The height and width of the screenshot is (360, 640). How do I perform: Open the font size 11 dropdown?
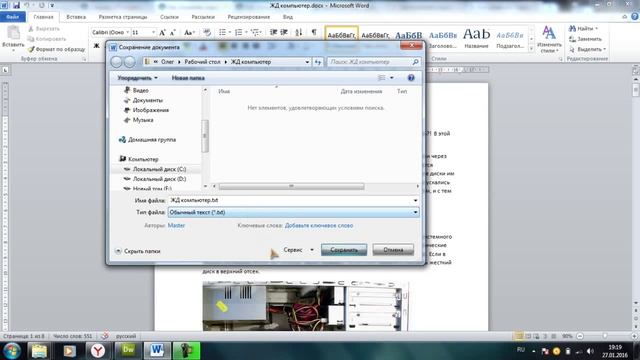pos(153,32)
